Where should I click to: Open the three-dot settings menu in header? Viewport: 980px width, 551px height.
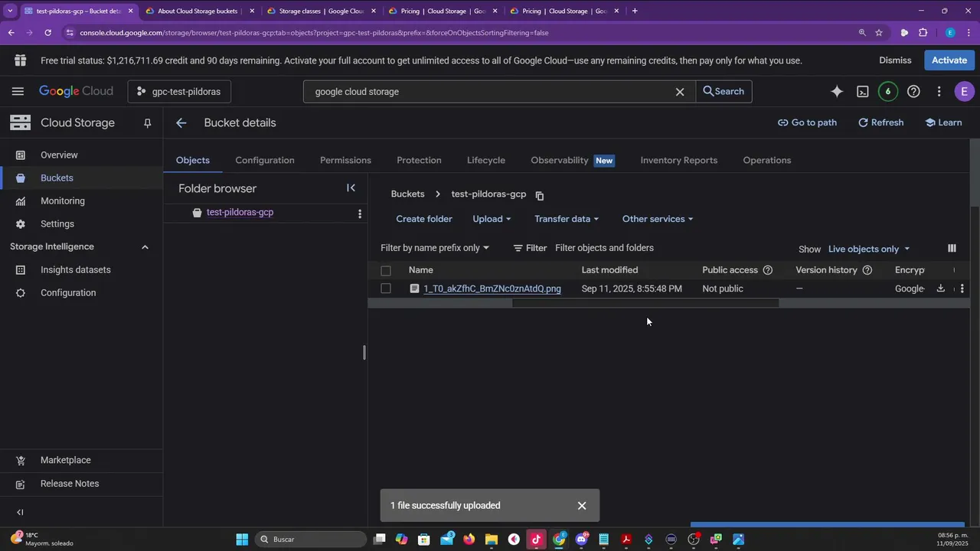(x=939, y=91)
